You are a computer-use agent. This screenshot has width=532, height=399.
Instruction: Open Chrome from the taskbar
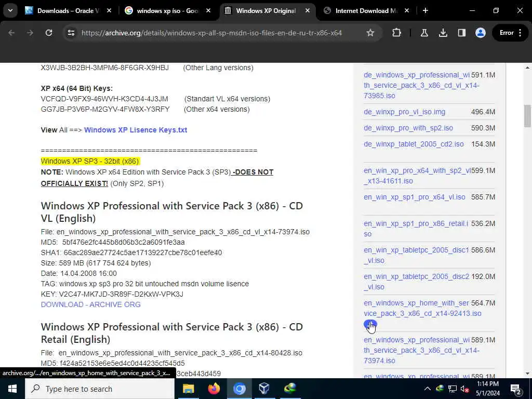click(239, 389)
